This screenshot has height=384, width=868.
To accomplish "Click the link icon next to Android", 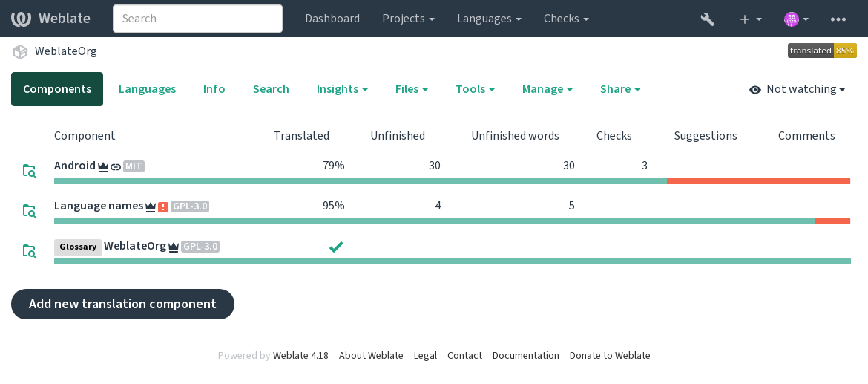I will pos(115,166).
